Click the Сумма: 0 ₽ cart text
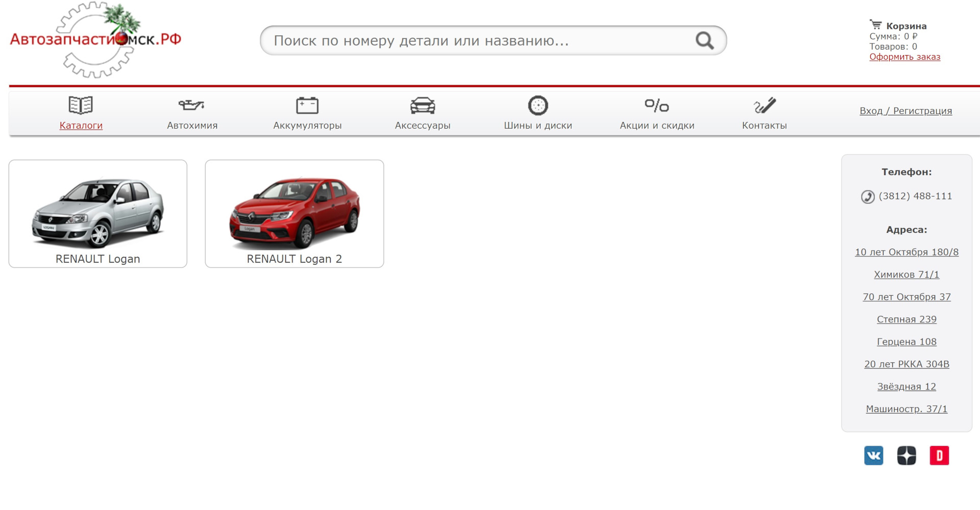 click(893, 36)
